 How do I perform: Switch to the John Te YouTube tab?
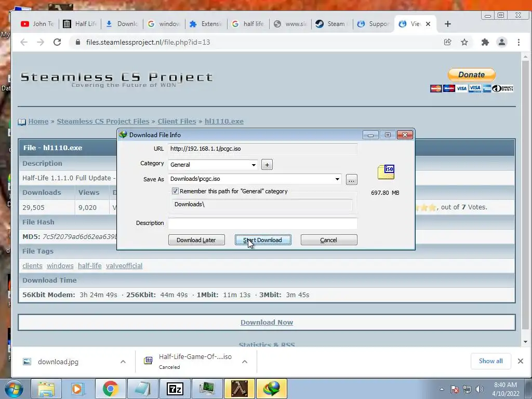coord(37,24)
